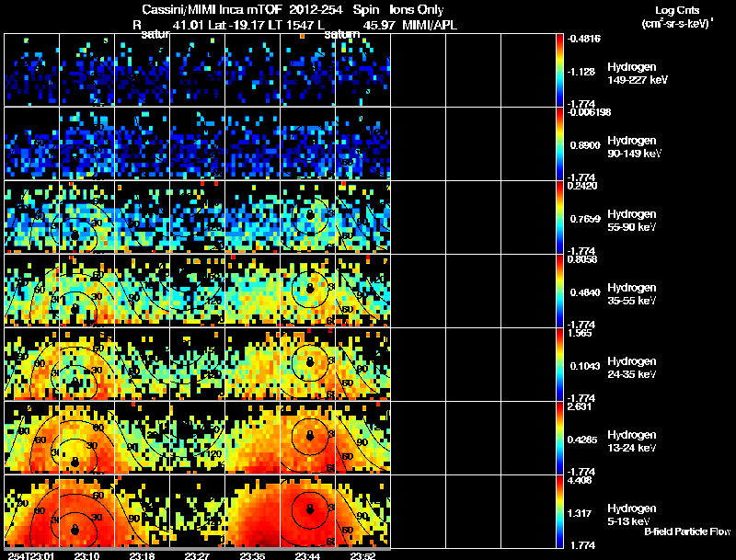Click Saturn marker in 35-55 keV panel at 23:44

point(310,288)
